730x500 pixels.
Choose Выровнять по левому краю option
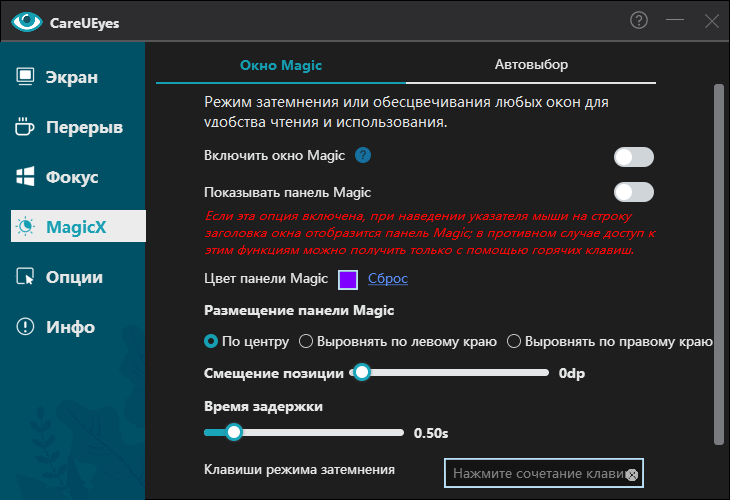(x=307, y=341)
